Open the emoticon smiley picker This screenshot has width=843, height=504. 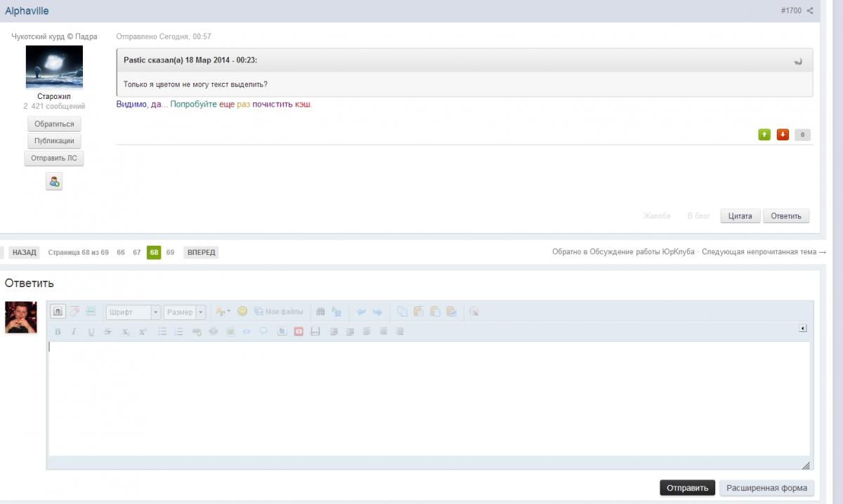click(x=242, y=312)
